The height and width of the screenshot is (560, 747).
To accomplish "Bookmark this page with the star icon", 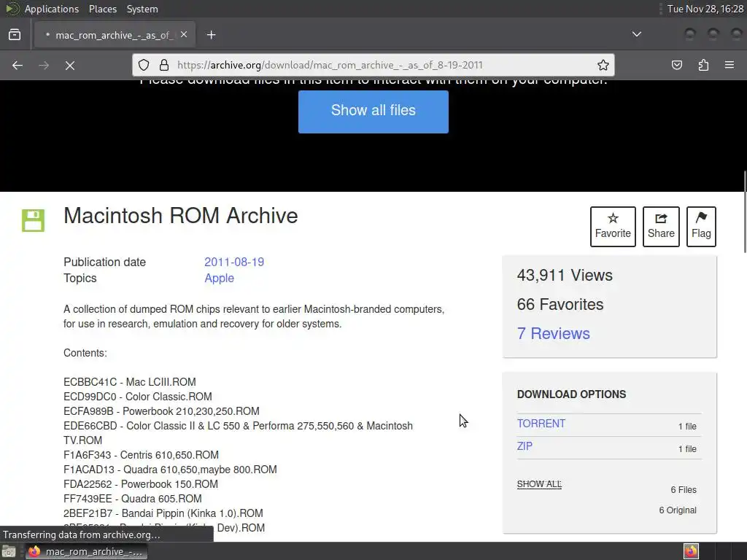I will [x=603, y=65].
